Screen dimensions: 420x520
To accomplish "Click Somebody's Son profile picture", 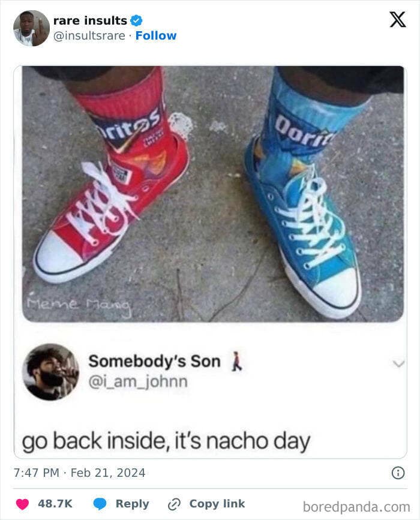I will coord(51,372).
